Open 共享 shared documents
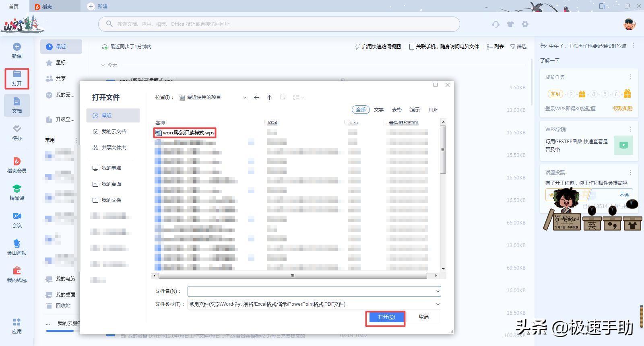This screenshot has height=346, width=644. [56, 79]
